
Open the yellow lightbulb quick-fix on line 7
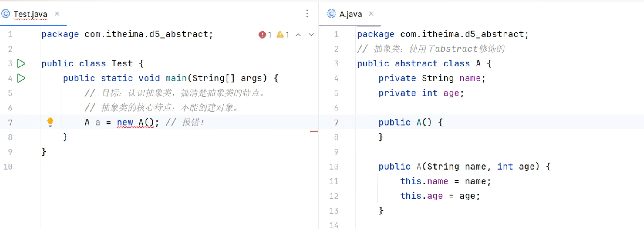(x=50, y=122)
